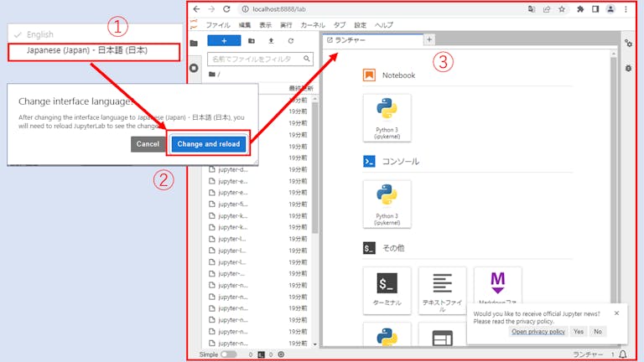
Task: Create new テキストファイル launcher tile
Action: (443, 291)
